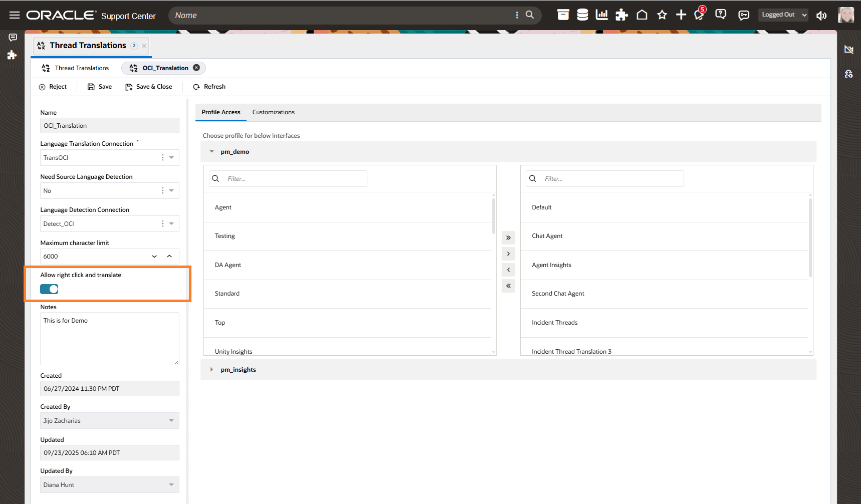Viewport: 861px width, 504px height.
Task: Select Testing in available profiles list
Action: click(347, 236)
